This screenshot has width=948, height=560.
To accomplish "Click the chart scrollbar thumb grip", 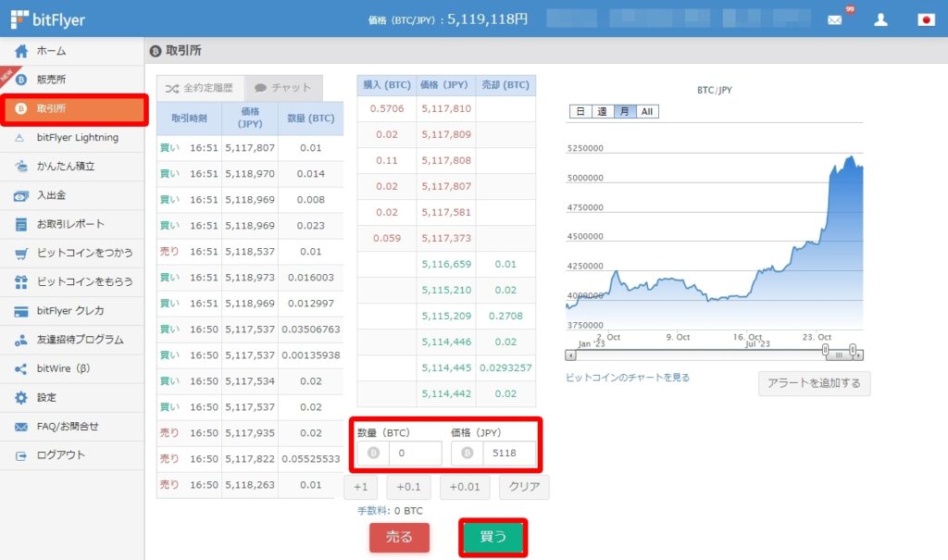I will 839,355.
